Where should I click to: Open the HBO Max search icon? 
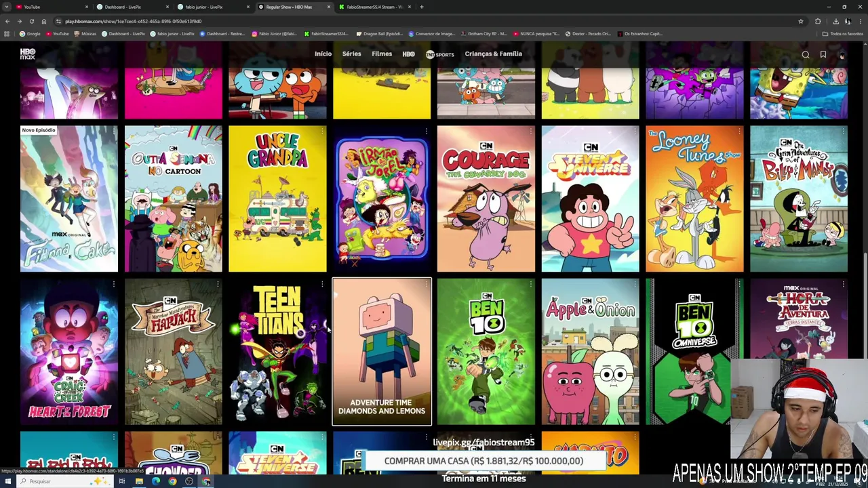(x=806, y=55)
